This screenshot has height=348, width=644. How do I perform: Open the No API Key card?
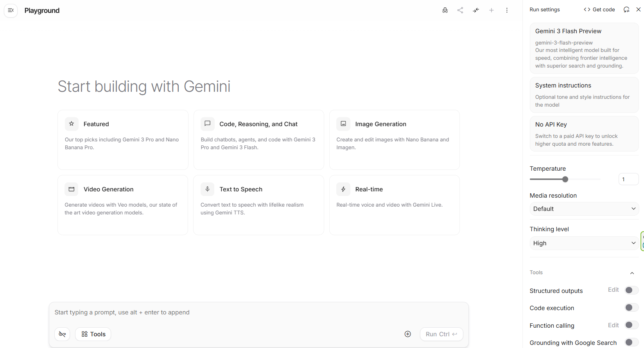coord(584,134)
